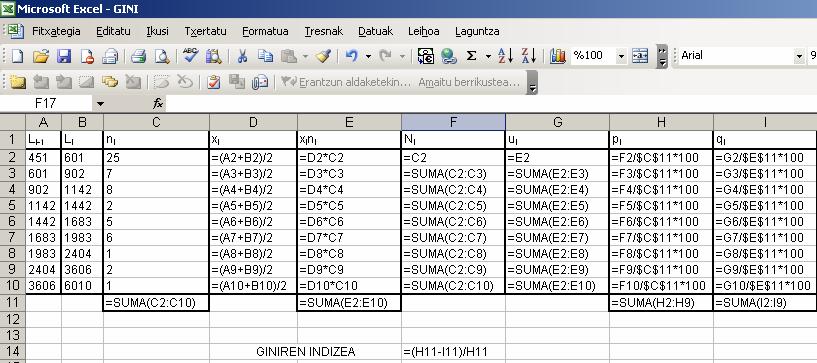
Task: Save the workbook with the floppy icon
Action: click(x=64, y=56)
